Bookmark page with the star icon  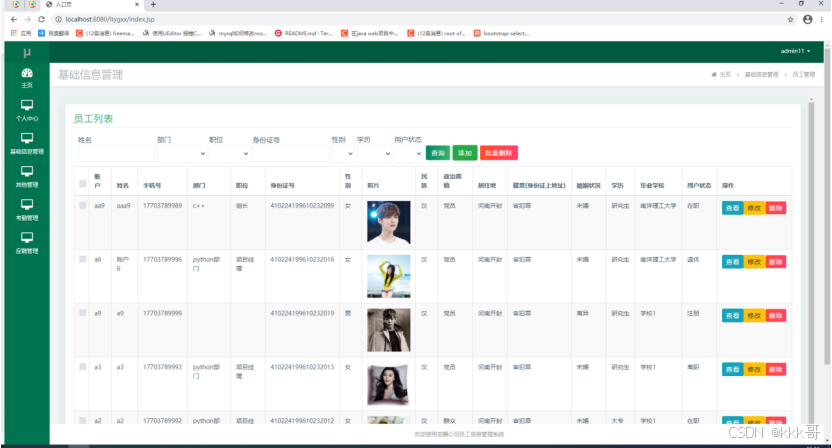(x=791, y=19)
